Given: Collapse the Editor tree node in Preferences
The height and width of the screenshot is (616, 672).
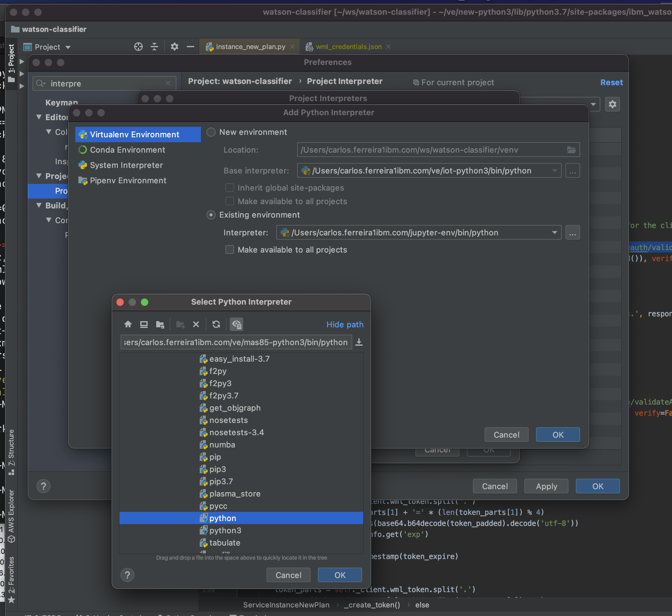Looking at the screenshot, I should coord(39,117).
